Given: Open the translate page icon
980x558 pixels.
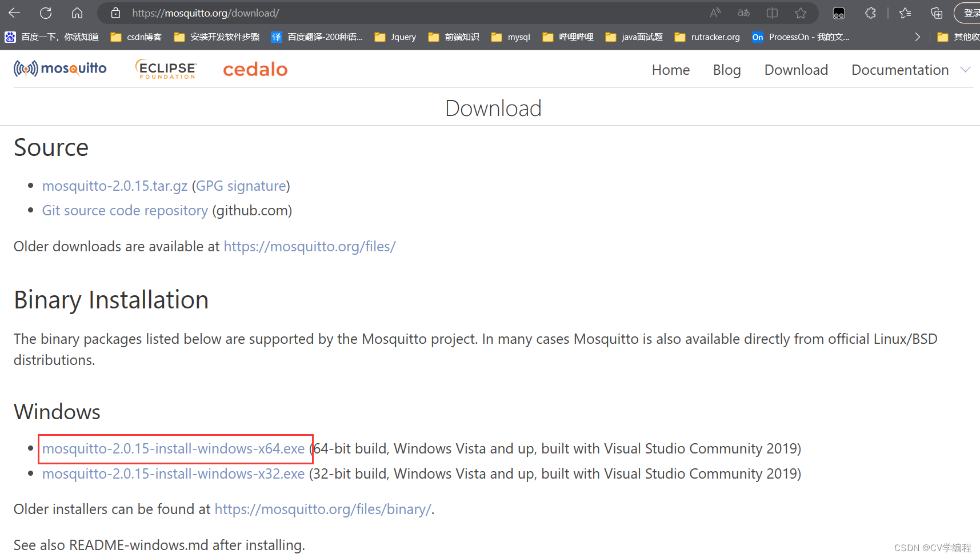Looking at the screenshot, I should pos(743,13).
